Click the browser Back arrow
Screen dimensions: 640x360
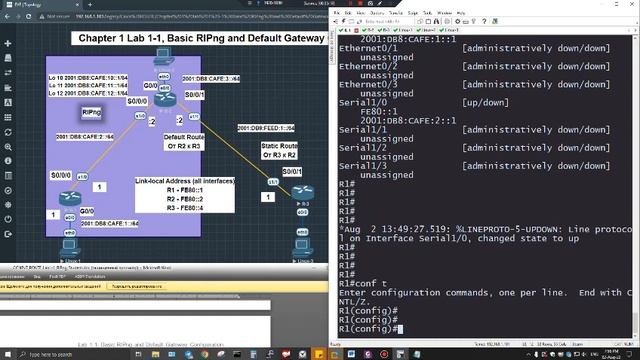click(x=7, y=16)
